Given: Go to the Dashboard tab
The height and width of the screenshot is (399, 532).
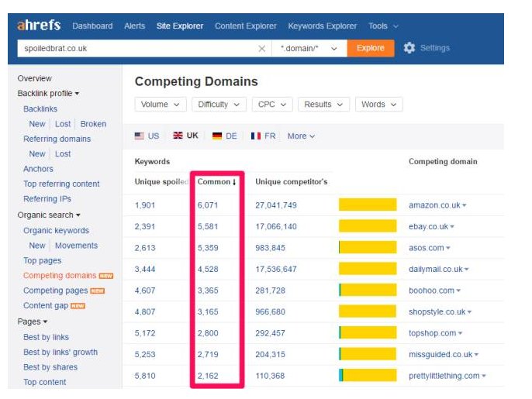Looking at the screenshot, I should pyautogui.click(x=92, y=26).
